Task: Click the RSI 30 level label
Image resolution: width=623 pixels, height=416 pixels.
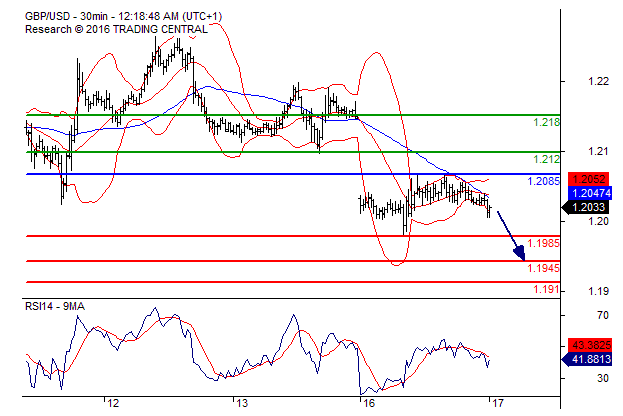Action: pyautogui.click(x=603, y=378)
